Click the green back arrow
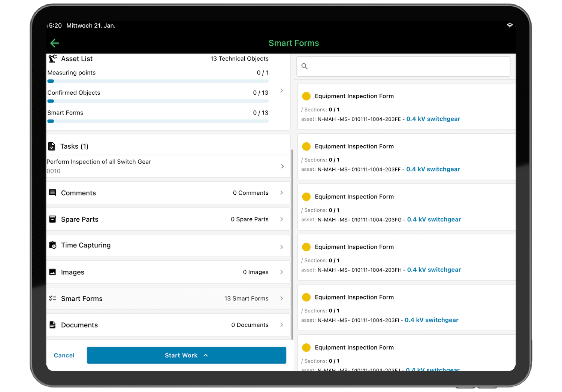 [55, 43]
